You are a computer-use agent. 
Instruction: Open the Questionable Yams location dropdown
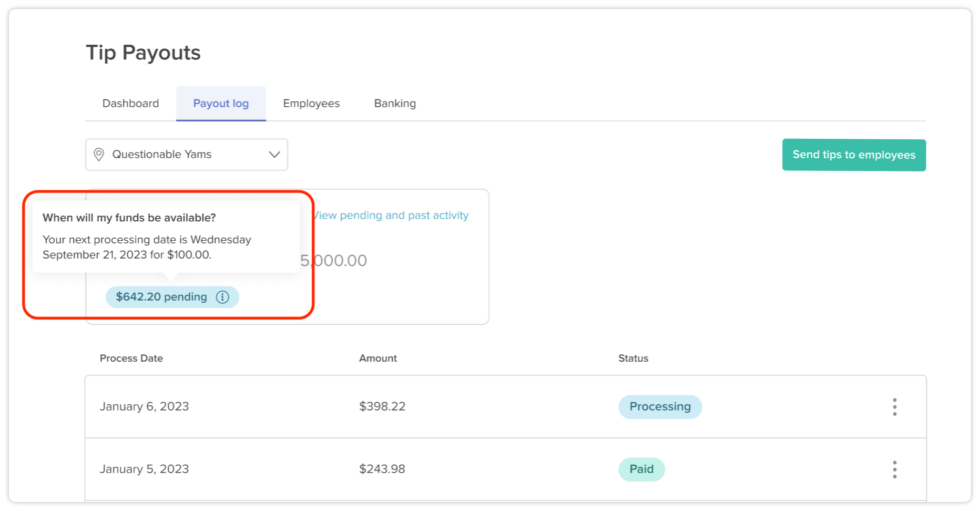click(x=186, y=154)
